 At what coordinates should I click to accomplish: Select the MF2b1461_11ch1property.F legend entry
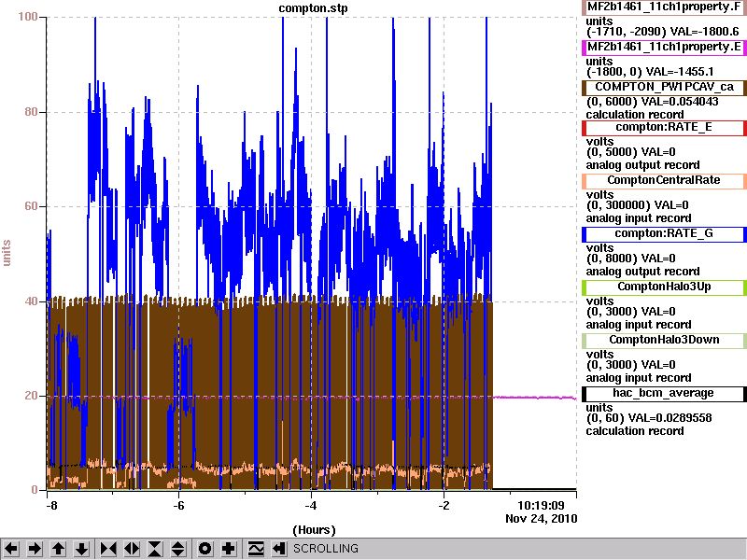(x=664, y=7)
